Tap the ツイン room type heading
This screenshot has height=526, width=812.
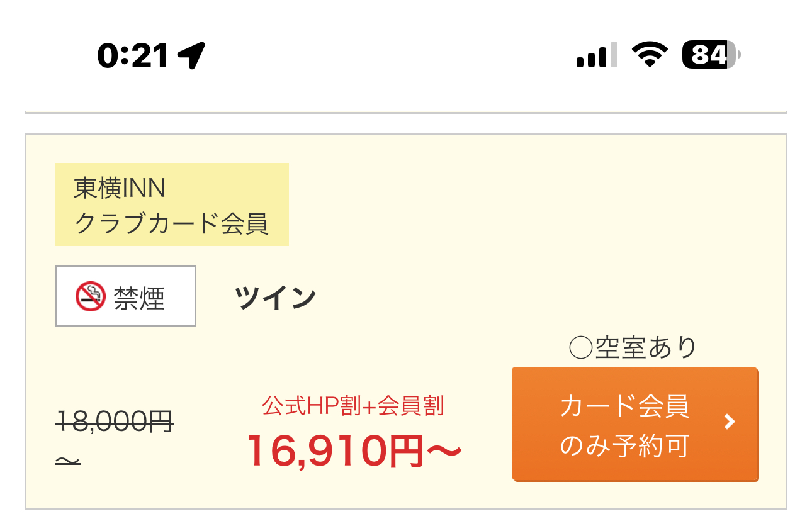(x=275, y=297)
